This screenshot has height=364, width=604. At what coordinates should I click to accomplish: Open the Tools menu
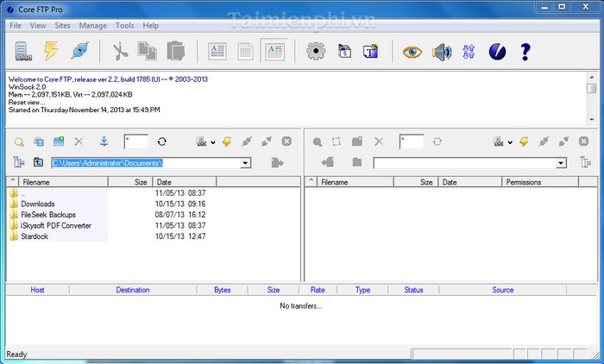point(125,25)
